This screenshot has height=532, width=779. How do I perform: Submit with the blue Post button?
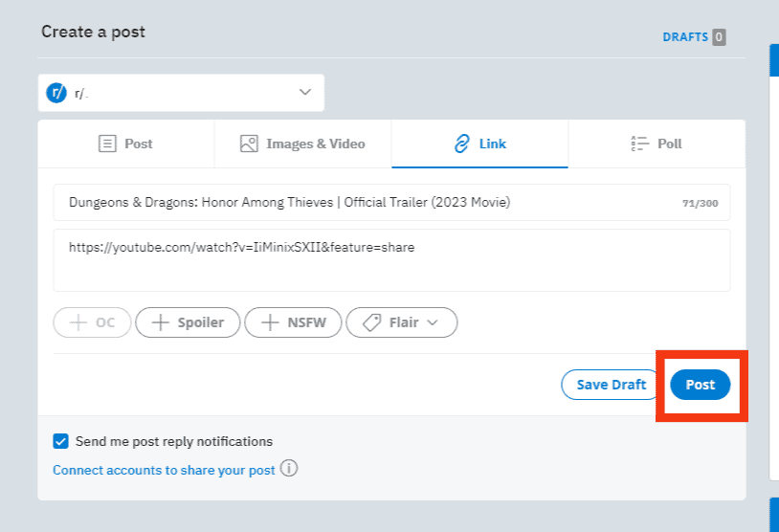point(700,385)
